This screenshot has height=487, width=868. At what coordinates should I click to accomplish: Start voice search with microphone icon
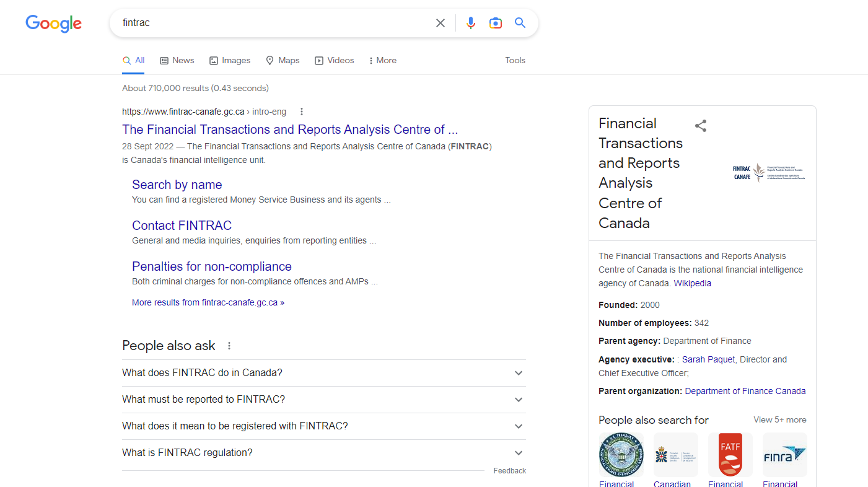click(x=471, y=23)
